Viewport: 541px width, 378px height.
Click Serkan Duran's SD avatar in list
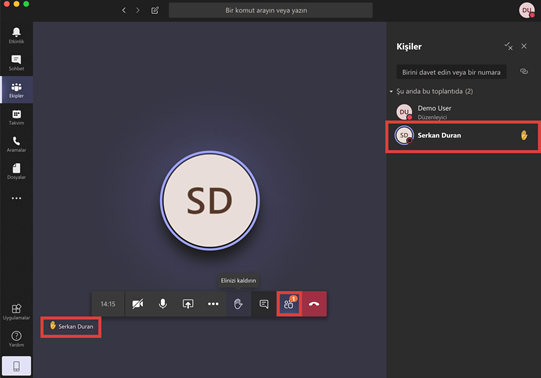(x=404, y=136)
